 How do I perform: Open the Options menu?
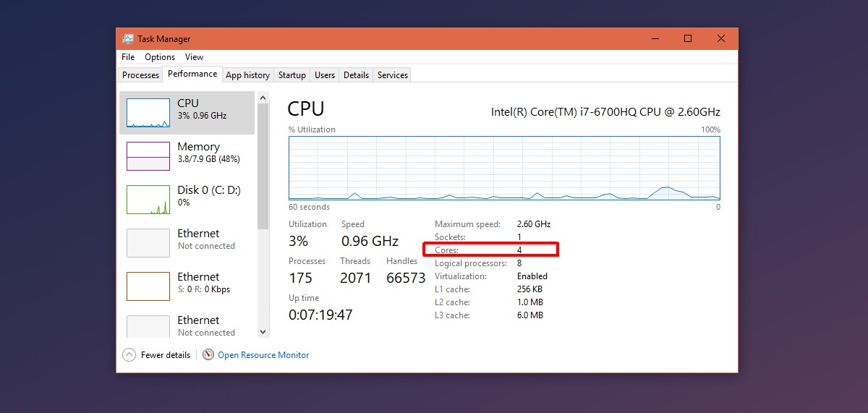pyautogui.click(x=160, y=57)
